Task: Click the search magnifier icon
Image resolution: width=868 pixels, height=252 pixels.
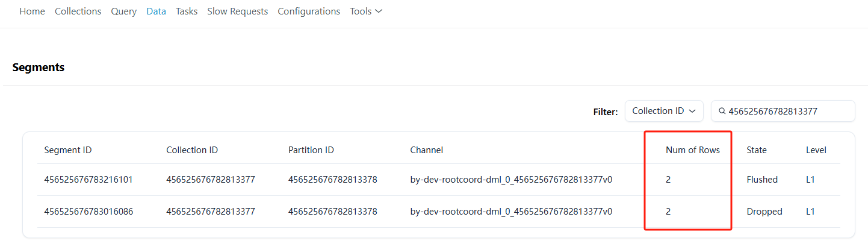Action: 722,111
